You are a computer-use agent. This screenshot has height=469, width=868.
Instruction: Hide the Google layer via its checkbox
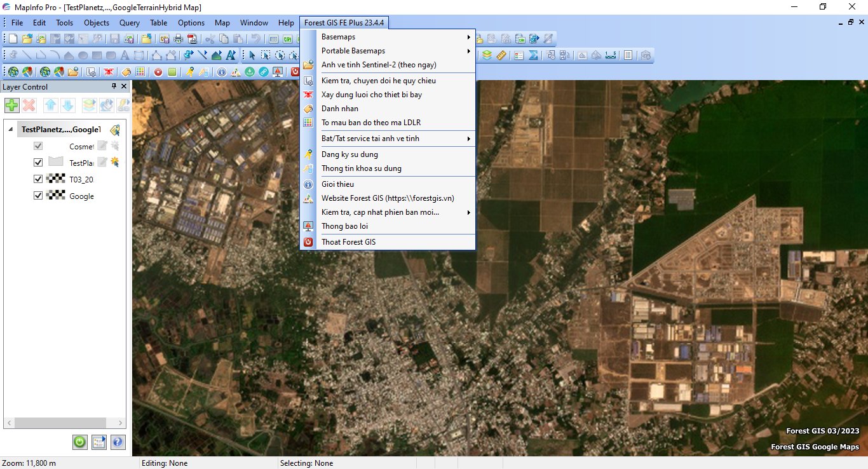(x=38, y=196)
